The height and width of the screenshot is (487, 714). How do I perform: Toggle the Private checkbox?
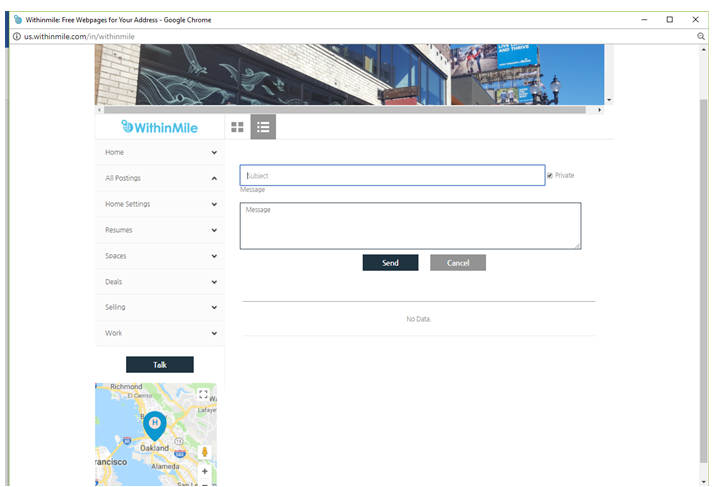[550, 175]
